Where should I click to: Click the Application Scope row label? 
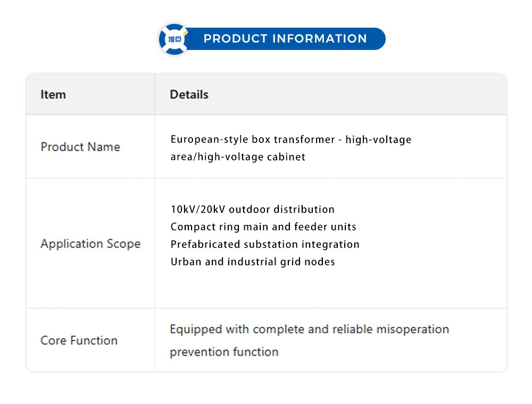pos(90,244)
